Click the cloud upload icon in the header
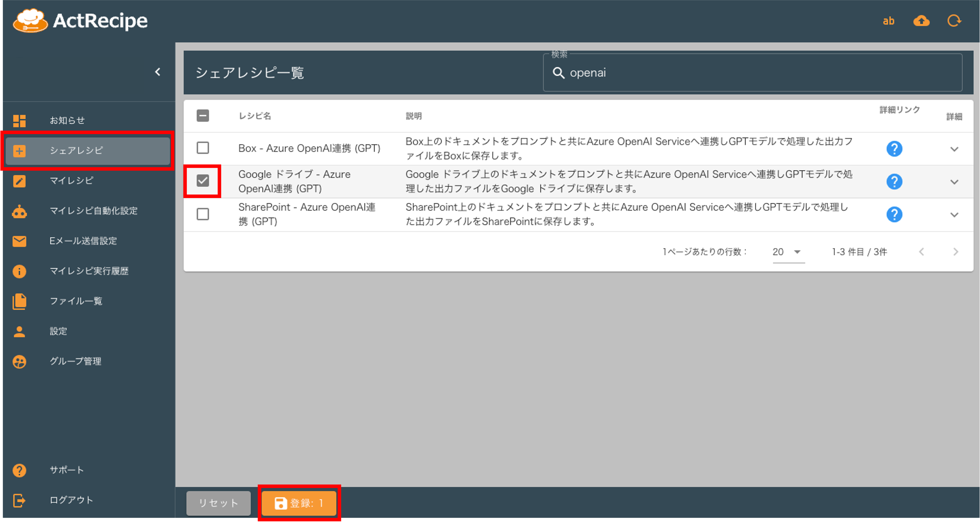Viewport: 980px width, 522px height. click(922, 21)
